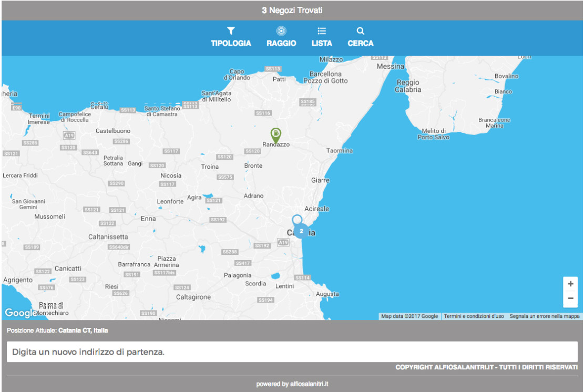This screenshot has width=584, height=392.
Task: Click the Melito di Porto Salvo label
Action: coord(434,134)
